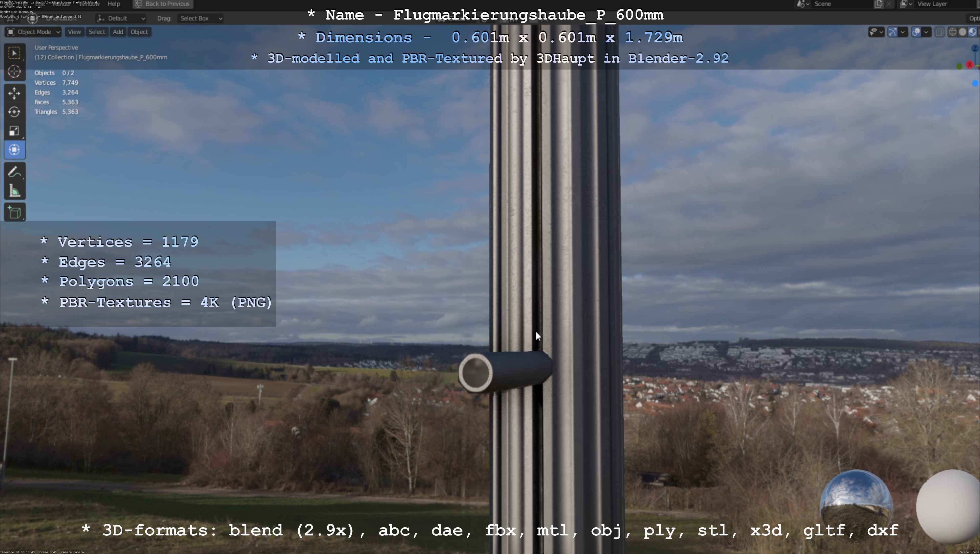Click the Back to Previous button
Image resolution: width=980 pixels, height=554 pixels.
(163, 4)
